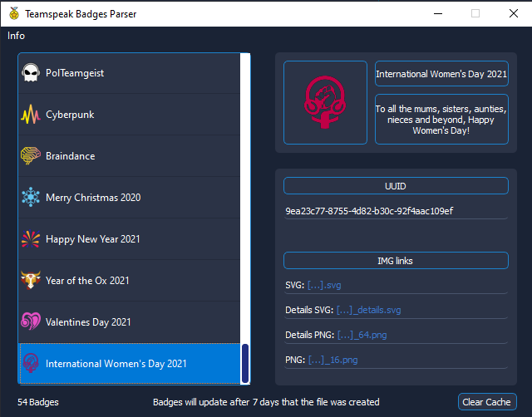
Task: Click the medal app icon in title bar
Action: tap(14, 13)
